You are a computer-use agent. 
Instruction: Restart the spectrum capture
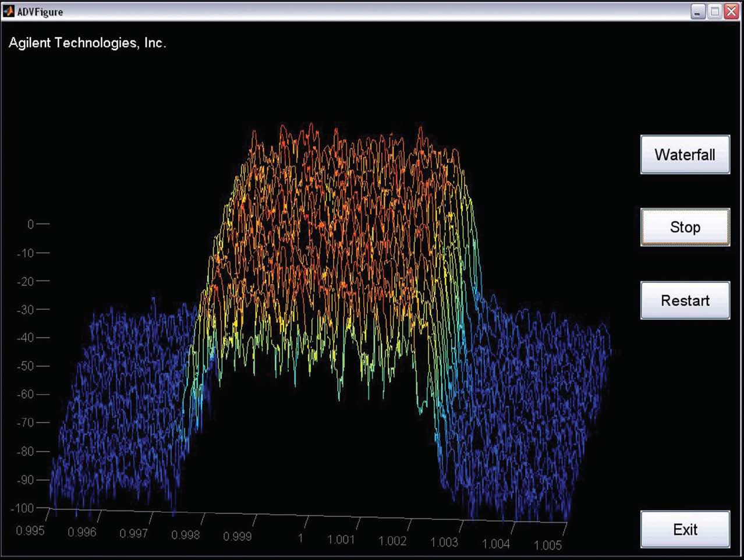point(685,300)
